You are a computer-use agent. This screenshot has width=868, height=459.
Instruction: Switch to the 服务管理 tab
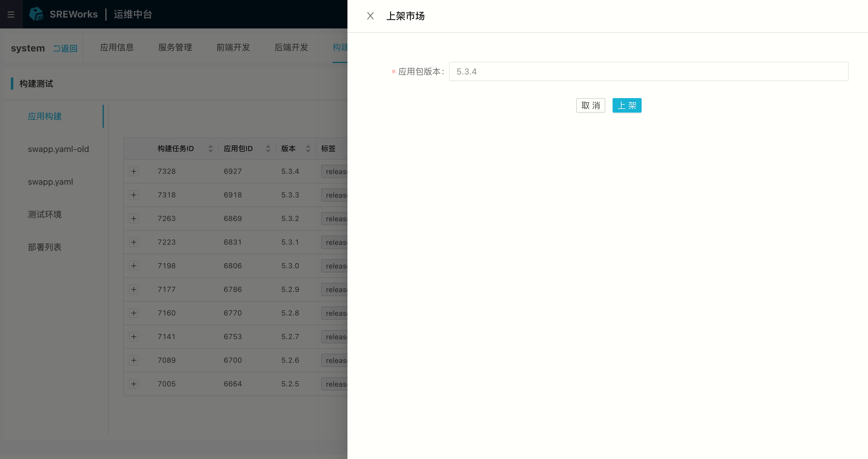tap(175, 48)
